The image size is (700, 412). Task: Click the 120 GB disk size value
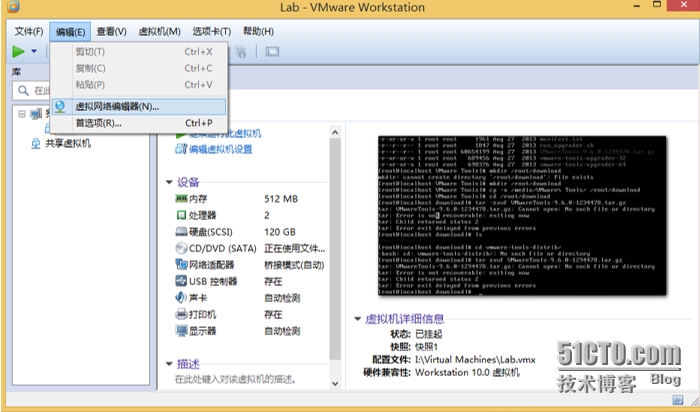pos(280,232)
